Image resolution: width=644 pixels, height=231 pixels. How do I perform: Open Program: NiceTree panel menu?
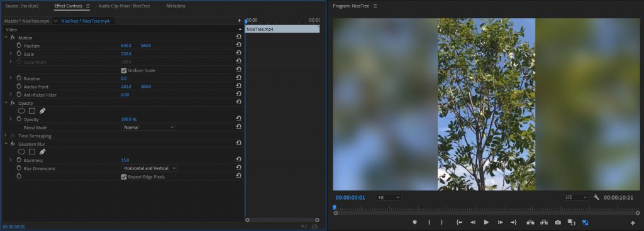tap(375, 6)
